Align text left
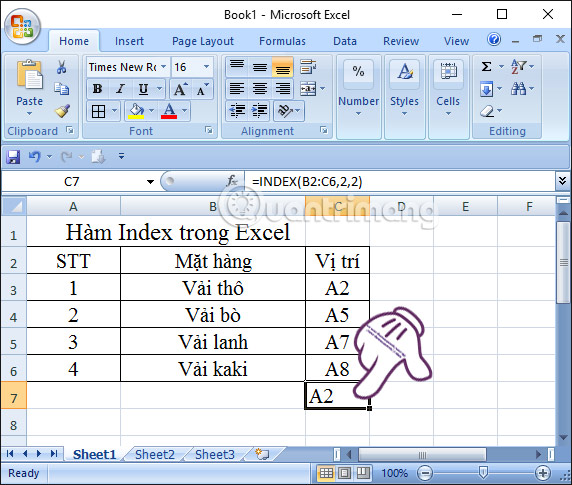Viewport: 572px width, 485px height. tap(237, 89)
